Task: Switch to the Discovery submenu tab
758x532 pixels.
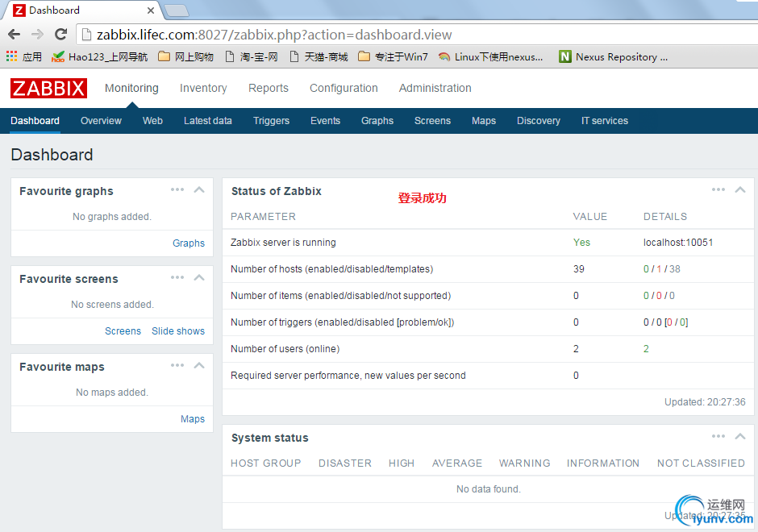Action: [x=539, y=121]
